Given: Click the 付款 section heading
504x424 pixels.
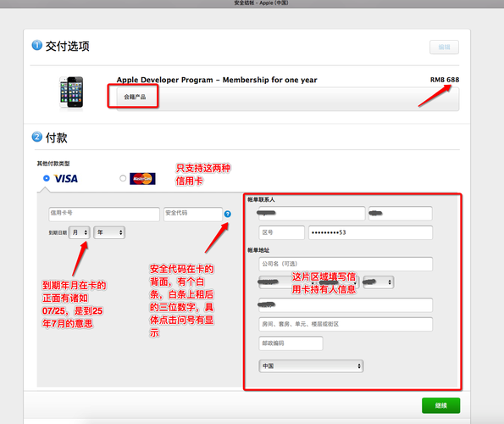Looking at the screenshot, I should (56, 137).
